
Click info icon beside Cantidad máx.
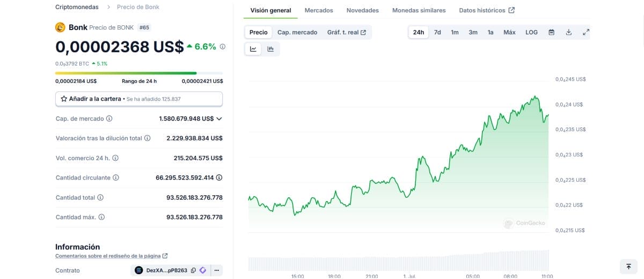(x=101, y=217)
